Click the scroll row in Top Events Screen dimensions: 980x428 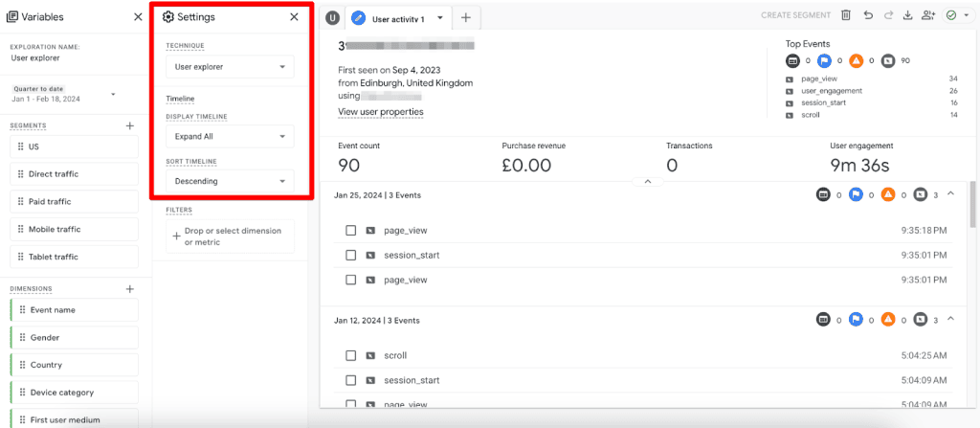tap(871, 115)
